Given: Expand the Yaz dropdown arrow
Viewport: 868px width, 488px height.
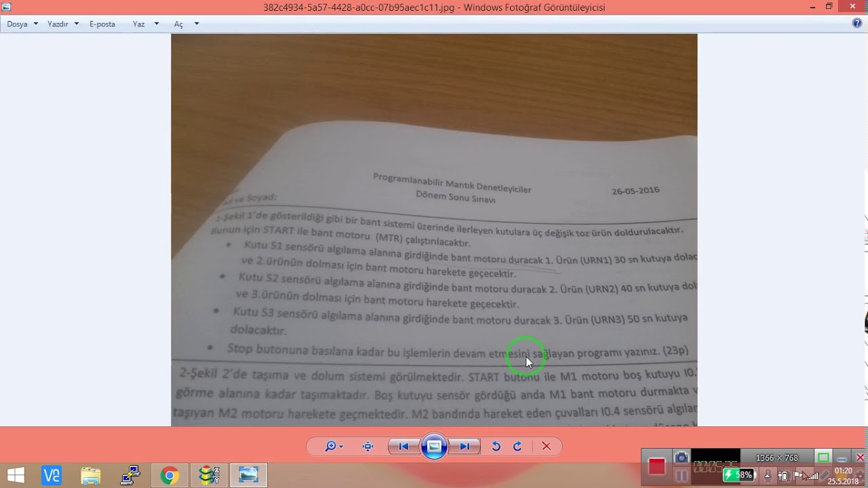Looking at the screenshot, I should click(157, 24).
